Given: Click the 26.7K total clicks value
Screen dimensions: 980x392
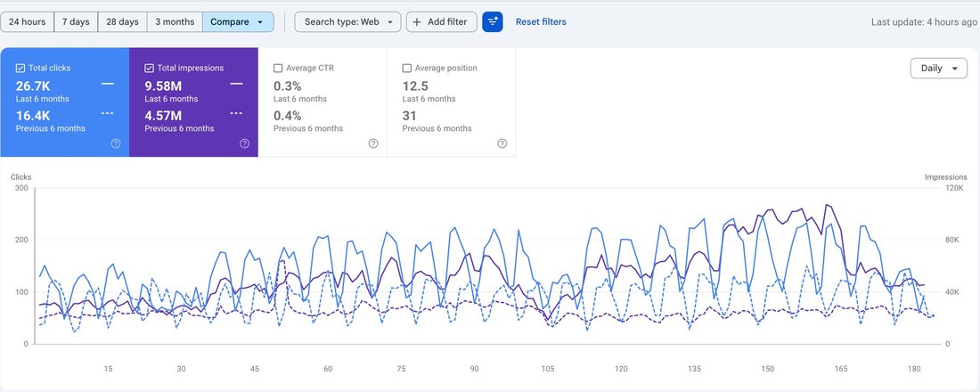Looking at the screenshot, I should (32, 86).
